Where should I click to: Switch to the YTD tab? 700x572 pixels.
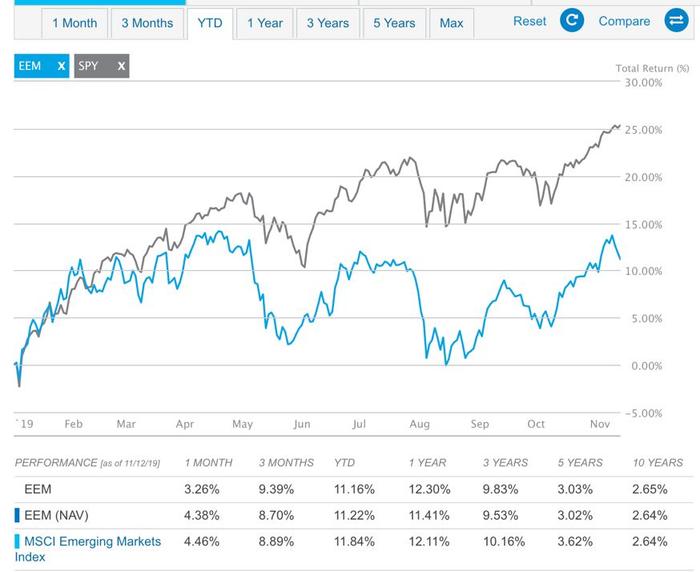pyautogui.click(x=210, y=23)
